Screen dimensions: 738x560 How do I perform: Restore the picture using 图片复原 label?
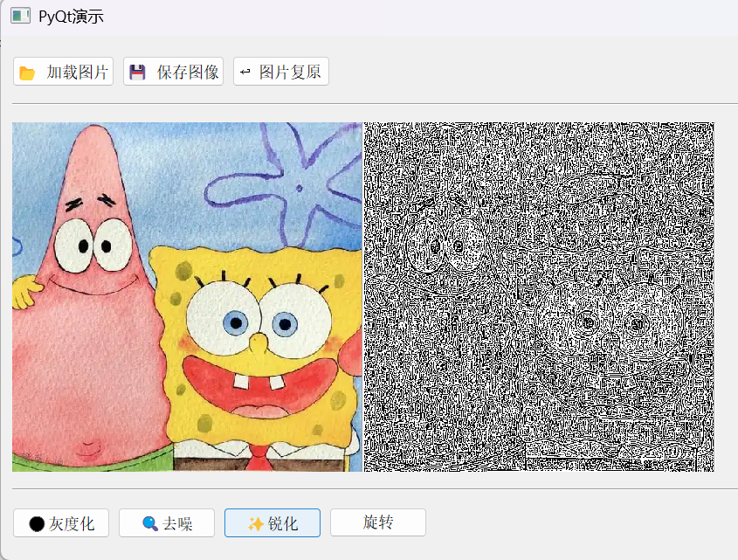290,72
